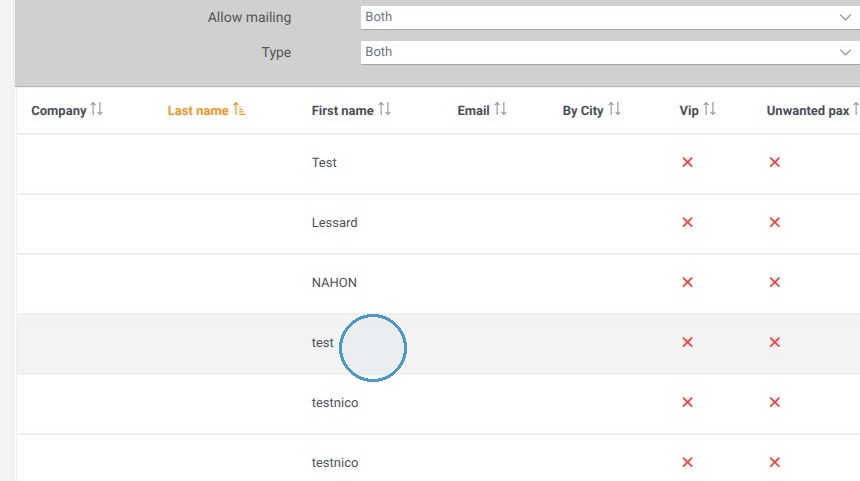This screenshot has height=481, width=860.
Task: Click the Email column header text
Action: coord(473,111)
